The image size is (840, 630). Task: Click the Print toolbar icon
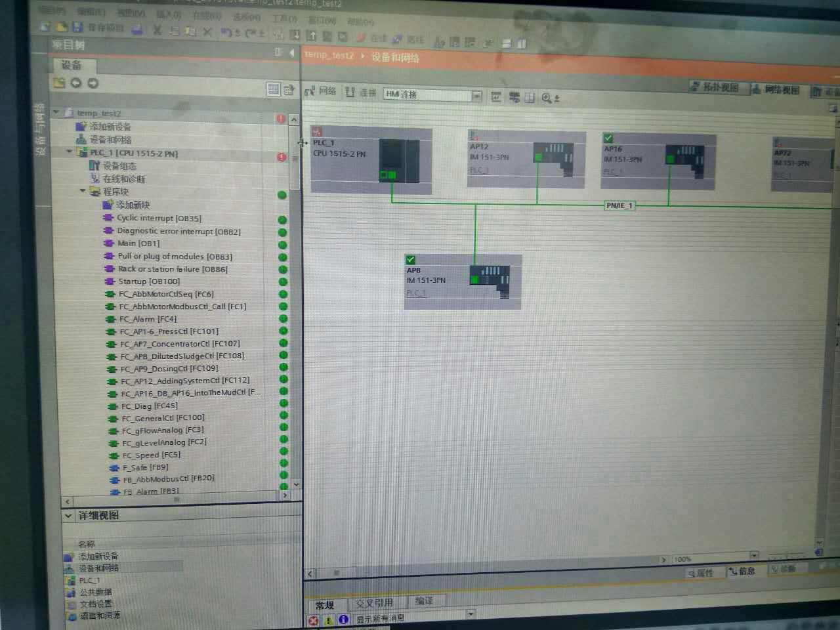137,29
